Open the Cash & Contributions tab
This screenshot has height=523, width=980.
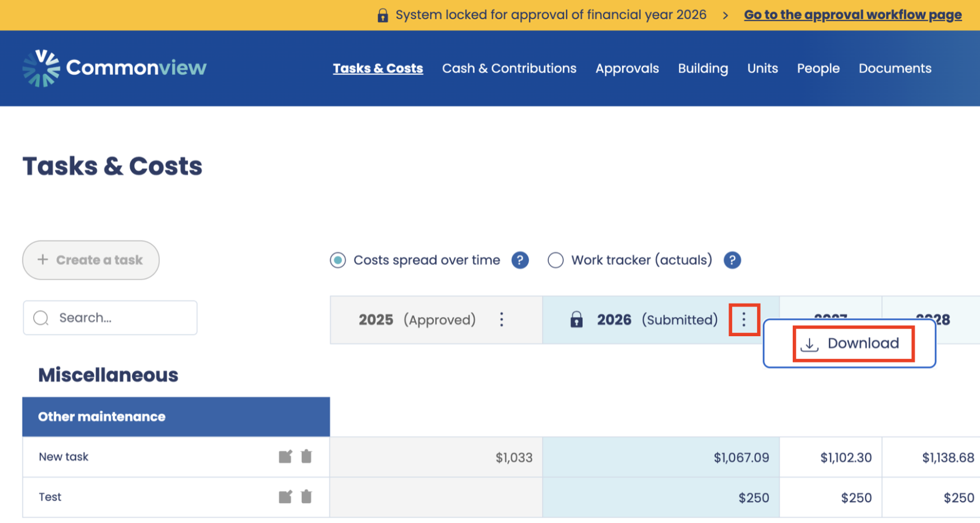click(509, 68)
